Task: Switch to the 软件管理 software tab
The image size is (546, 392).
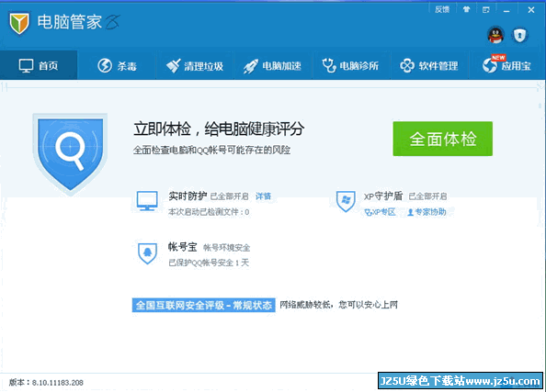Action: point(429,65)
